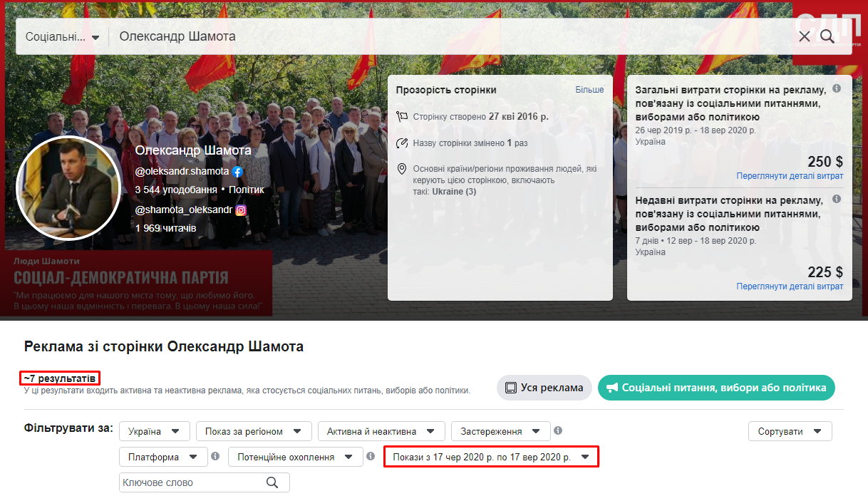
Task: Click the name-change icon in transparency card
Action: 403,143
